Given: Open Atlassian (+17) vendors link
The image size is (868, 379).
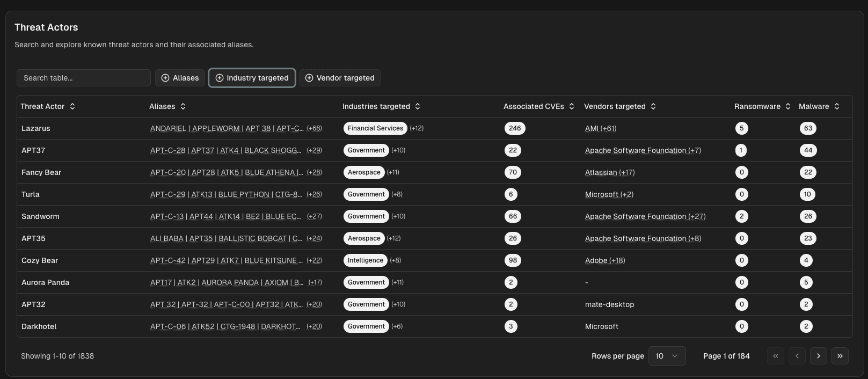Looking at the screenshot, I should [610, 172].
